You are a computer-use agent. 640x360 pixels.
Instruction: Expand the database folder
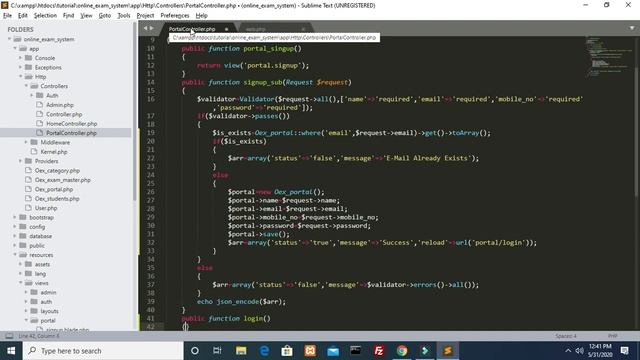[x=15, y=236]
